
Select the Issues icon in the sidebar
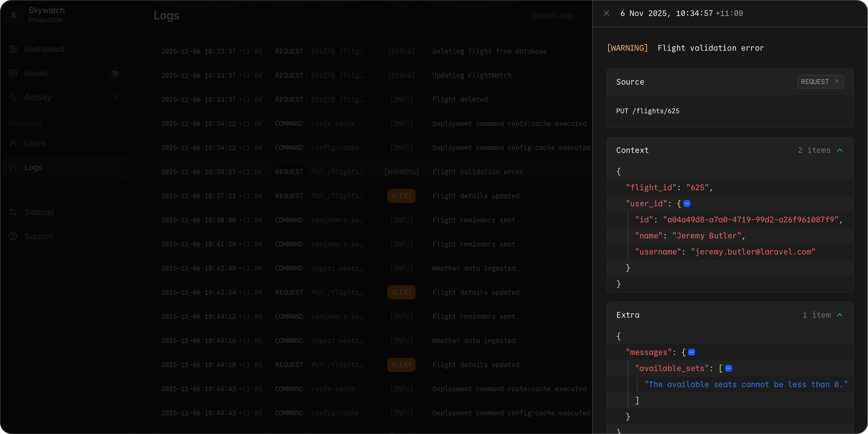pos(13,73)
